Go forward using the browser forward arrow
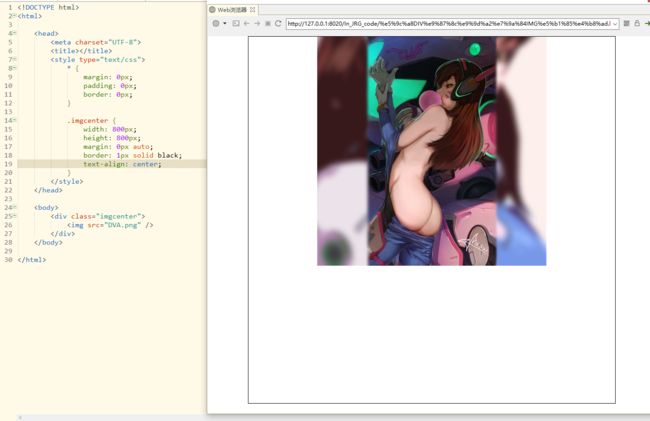650x421 pixels. (x=257, y=23)
